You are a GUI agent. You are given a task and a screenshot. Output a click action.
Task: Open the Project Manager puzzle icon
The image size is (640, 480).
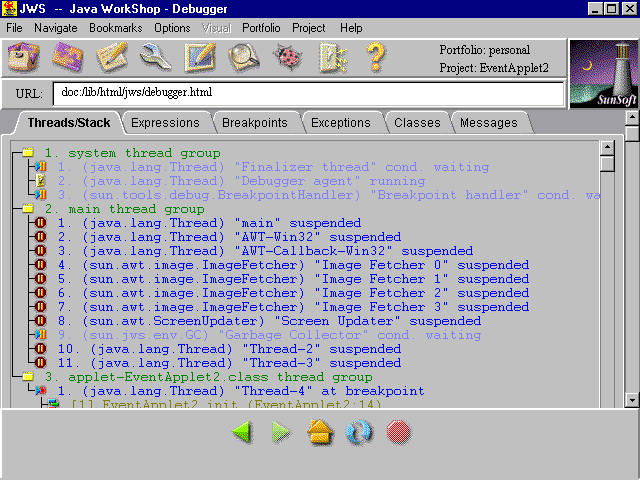click(x=68, y=58)
